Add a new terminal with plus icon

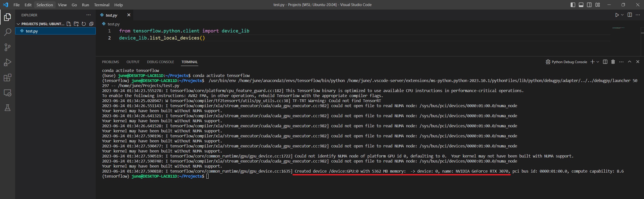[593, 62]
